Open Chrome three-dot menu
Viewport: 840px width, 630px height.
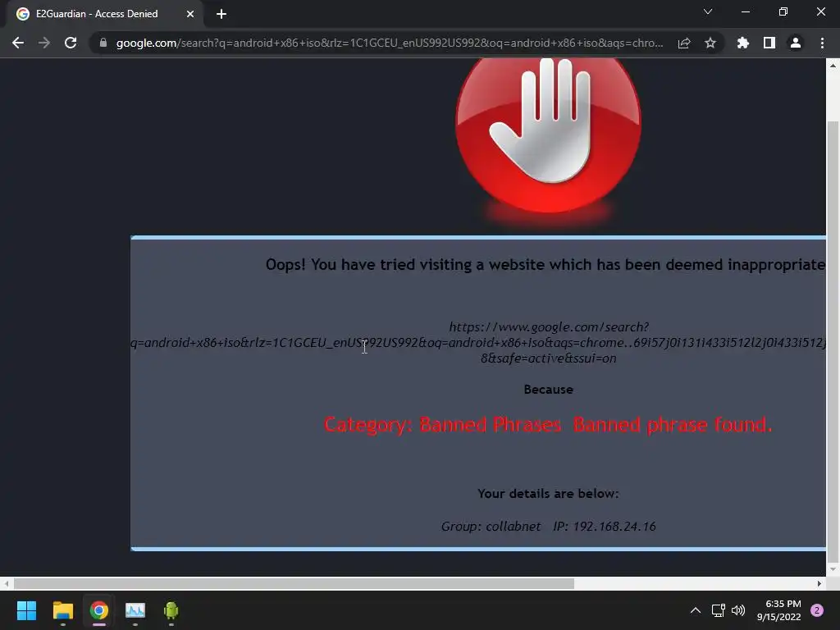point(822,43)
